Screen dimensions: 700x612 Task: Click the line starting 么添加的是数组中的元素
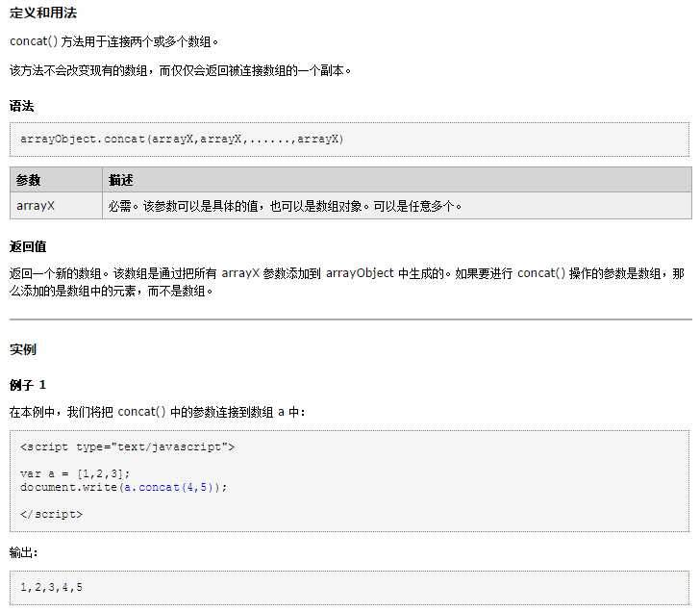point(112,292)
